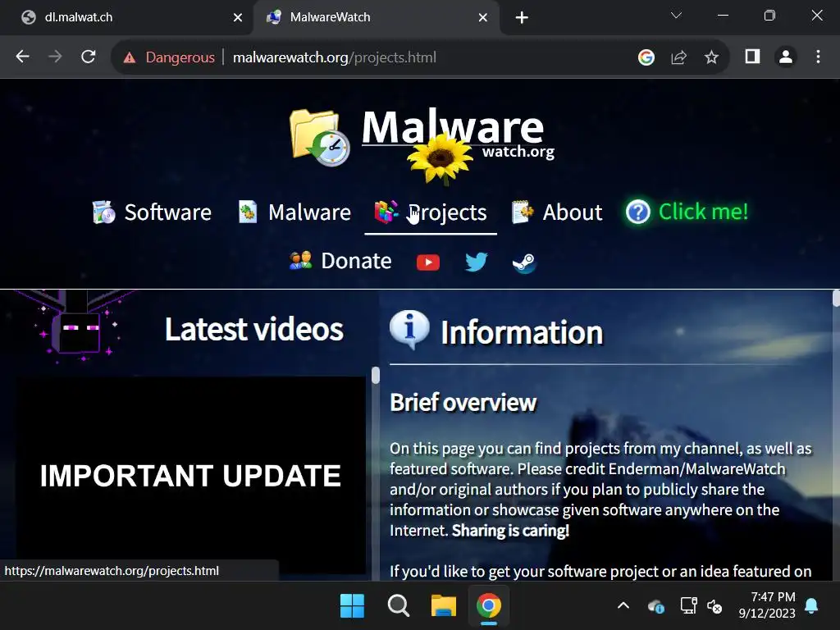
Task: Open a new browser tab
Action: (522, 18)
